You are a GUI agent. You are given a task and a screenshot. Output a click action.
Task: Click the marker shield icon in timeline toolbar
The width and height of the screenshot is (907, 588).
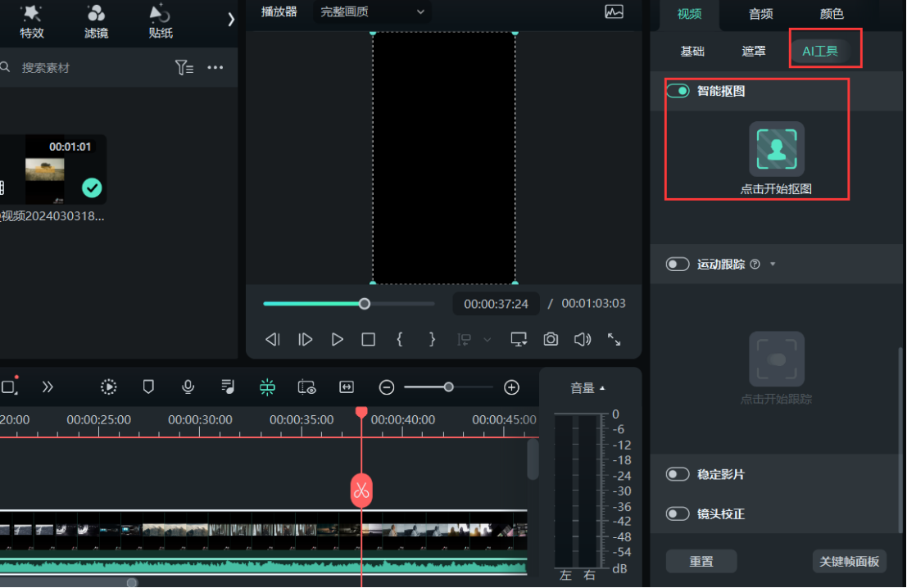point(148,387)
